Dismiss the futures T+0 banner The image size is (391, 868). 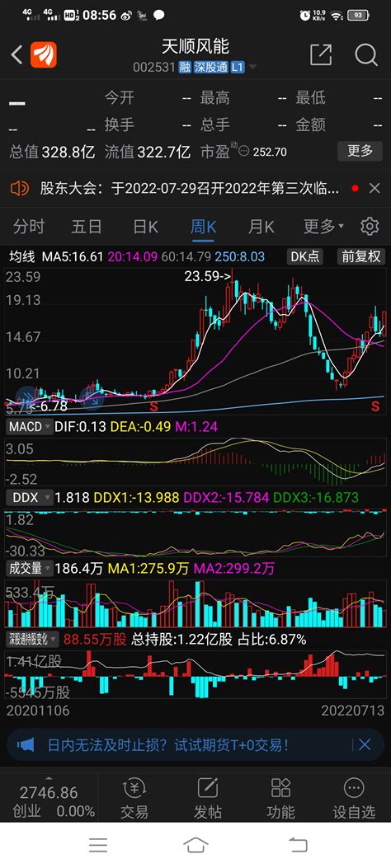point(365,744)
